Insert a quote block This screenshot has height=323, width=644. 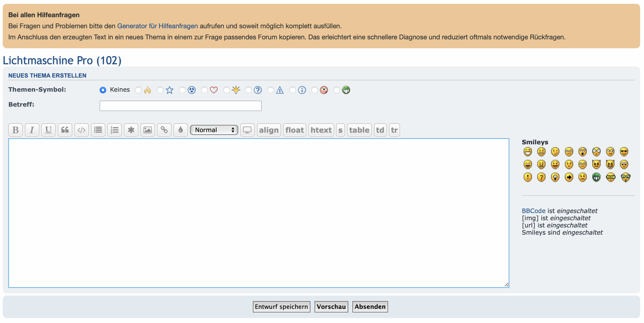(65, 130)
